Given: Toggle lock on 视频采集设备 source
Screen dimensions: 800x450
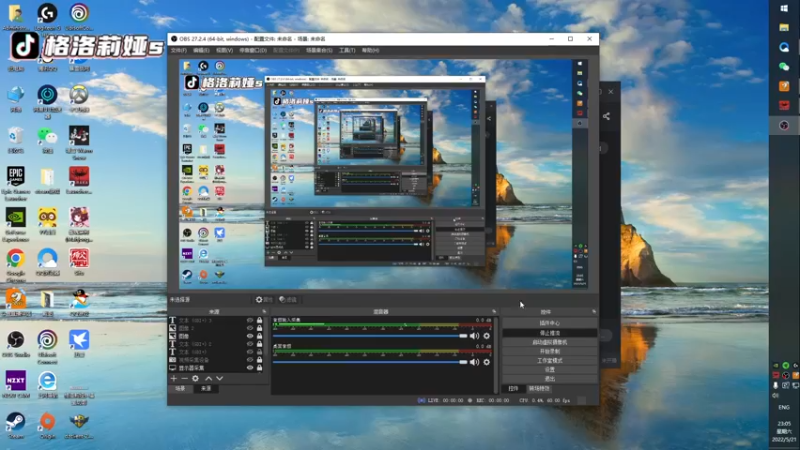Looking at the screenshot, I should tap(259, 360).
